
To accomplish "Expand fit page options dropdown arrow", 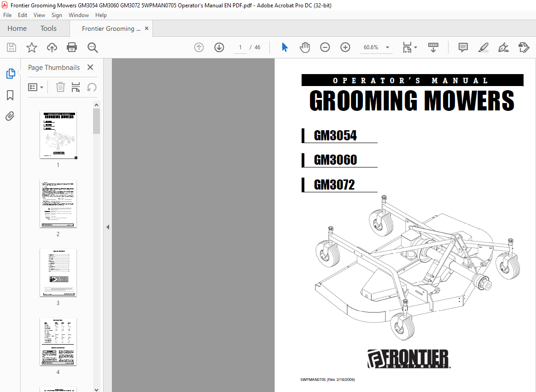I will coord(416,47).
